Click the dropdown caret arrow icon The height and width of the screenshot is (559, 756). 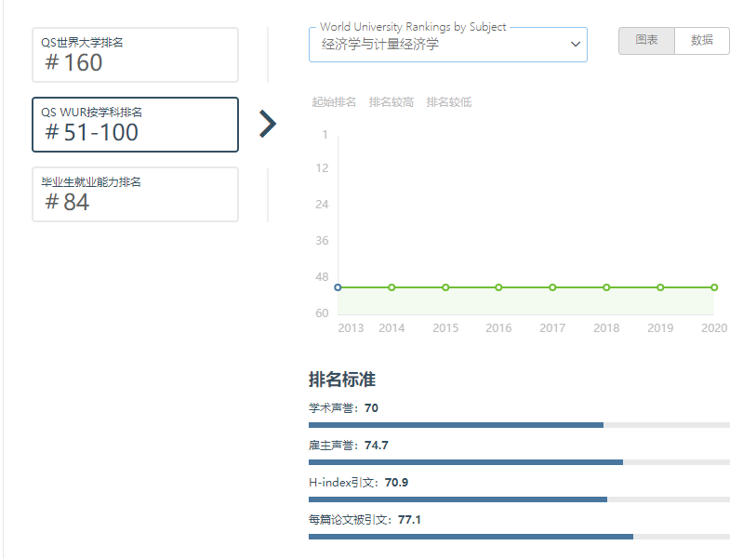[x=576, y=45]
